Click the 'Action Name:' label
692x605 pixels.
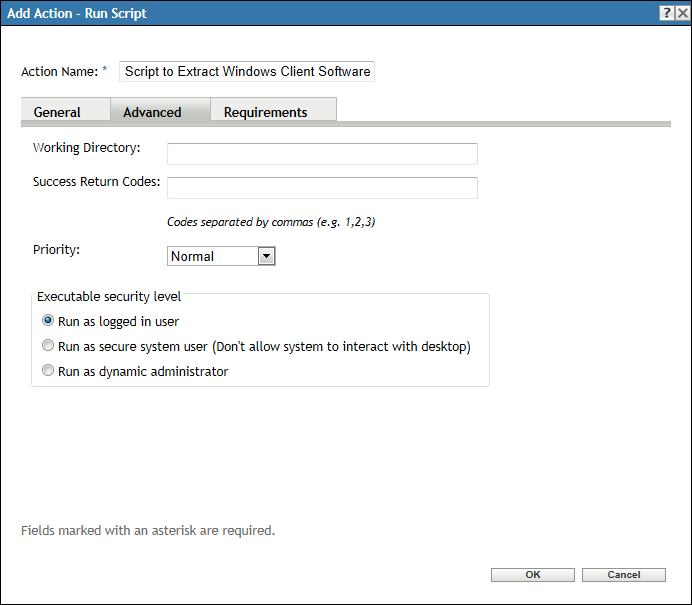[60, 71]
